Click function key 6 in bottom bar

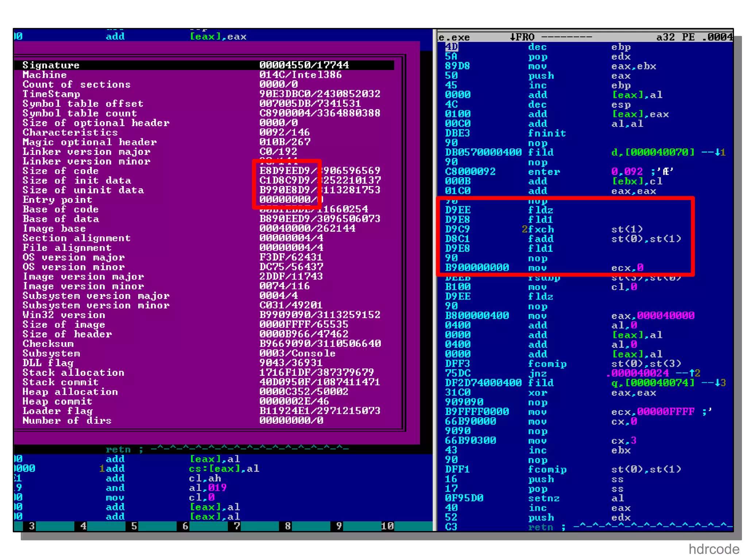tap(185, 526)
